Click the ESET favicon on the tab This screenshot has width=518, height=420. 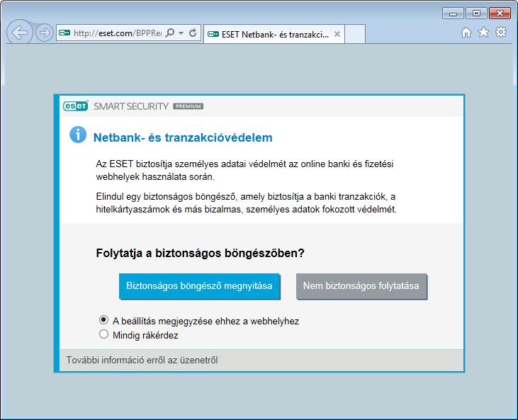tap(213, 34)
